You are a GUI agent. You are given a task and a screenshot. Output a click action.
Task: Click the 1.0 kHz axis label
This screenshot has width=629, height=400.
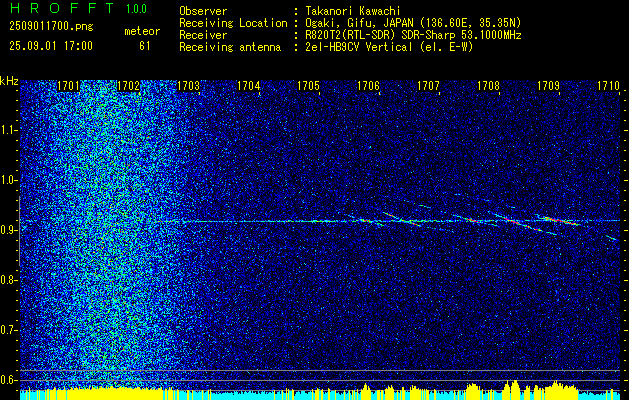tap(7, 180)
